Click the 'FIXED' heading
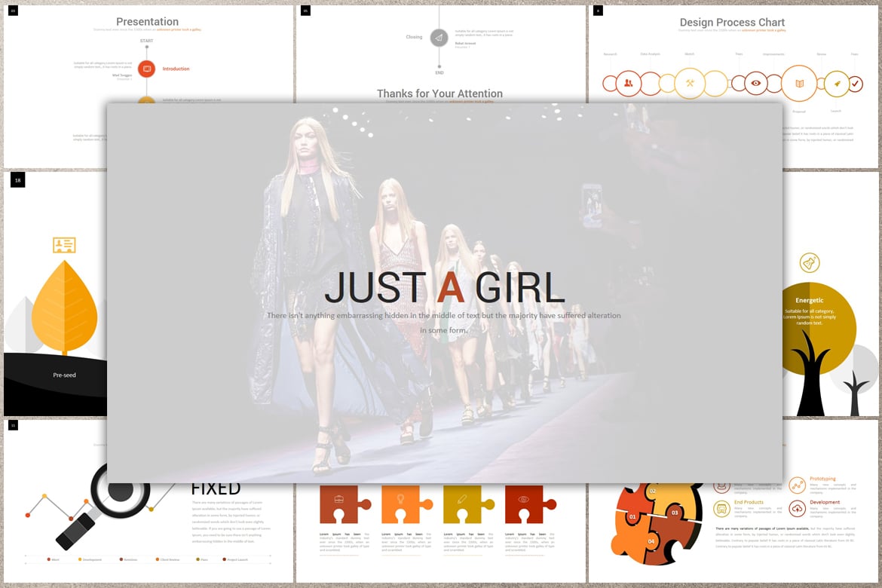The image size is (882, 588). pos(216,488)
